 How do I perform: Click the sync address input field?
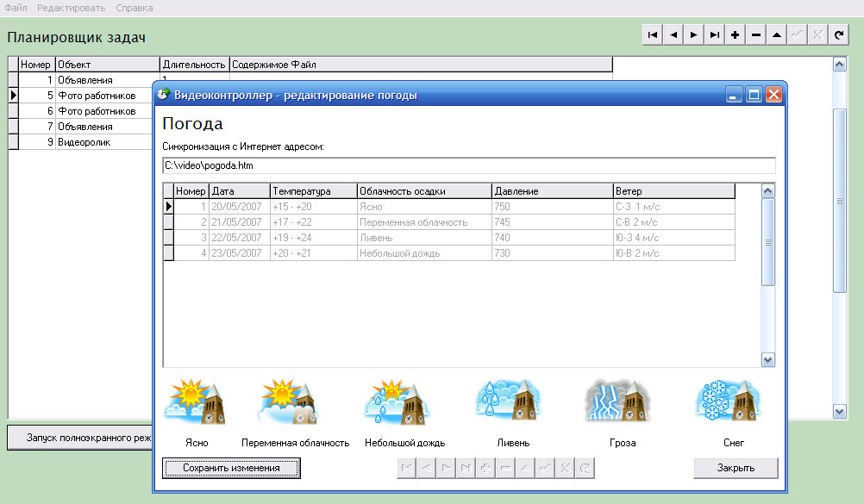click(x=468, y=165)
